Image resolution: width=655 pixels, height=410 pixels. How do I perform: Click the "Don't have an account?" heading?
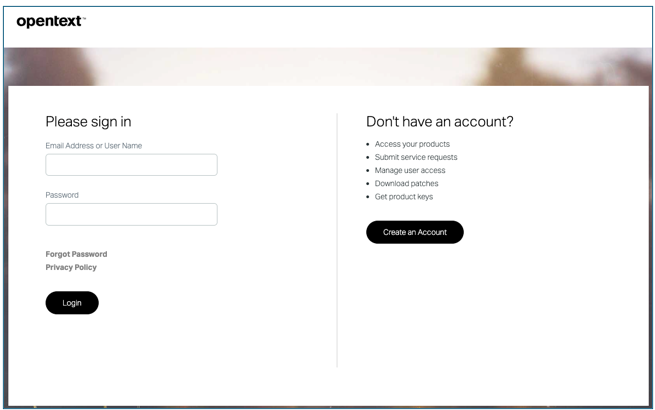click(439, 122)
